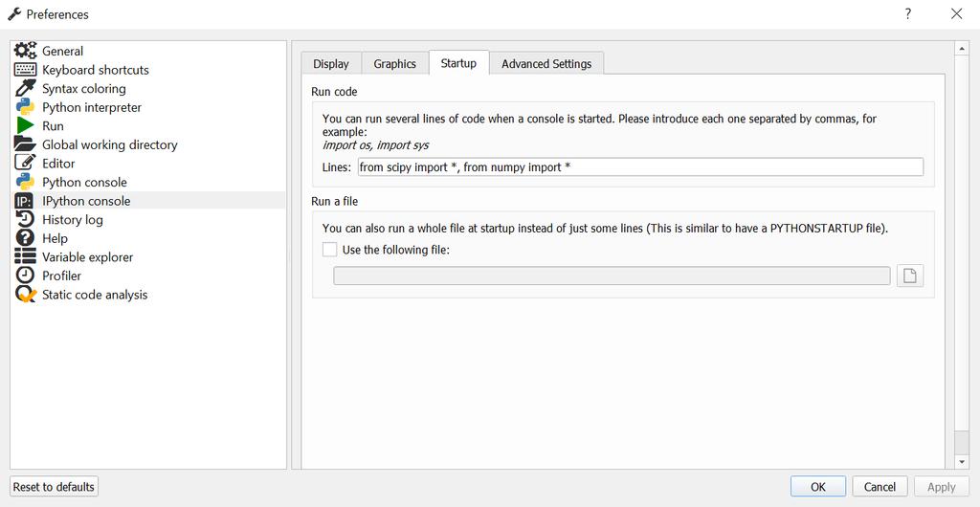Image resolution: width=980 pixels, height=507 pixels.
Task: Click the OK button
Action: (818, 487)
